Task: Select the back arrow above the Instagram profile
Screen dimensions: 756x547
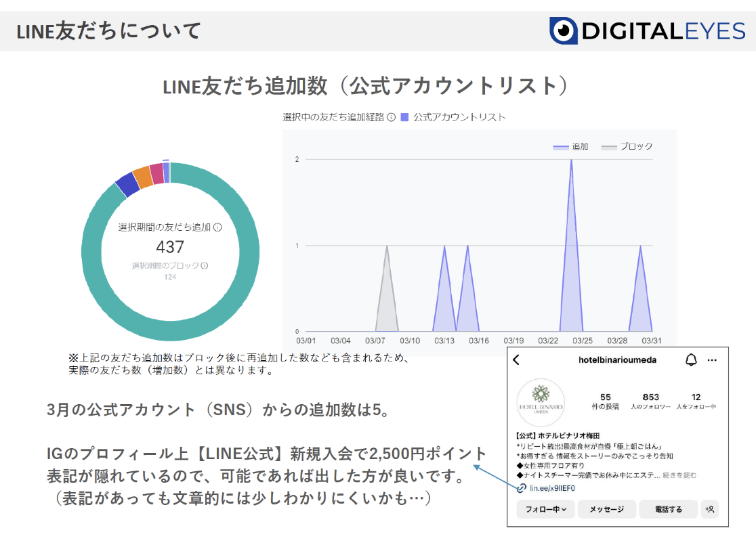Action: point(516,360)
